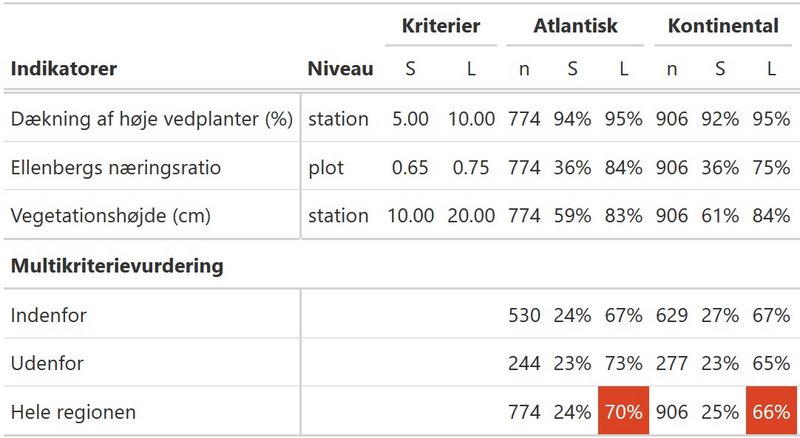Select the Udenfor row label
800x438 pixels.
tap(47, 363)
